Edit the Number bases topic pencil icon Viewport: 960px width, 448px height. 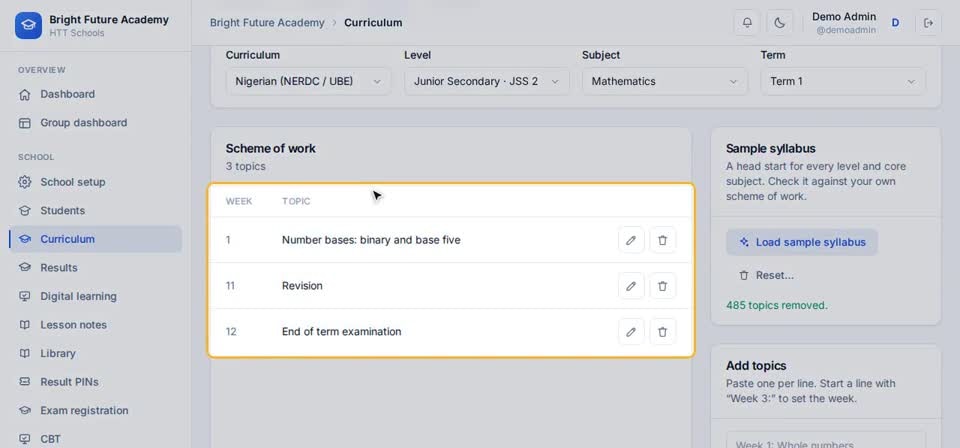point(631,240)
